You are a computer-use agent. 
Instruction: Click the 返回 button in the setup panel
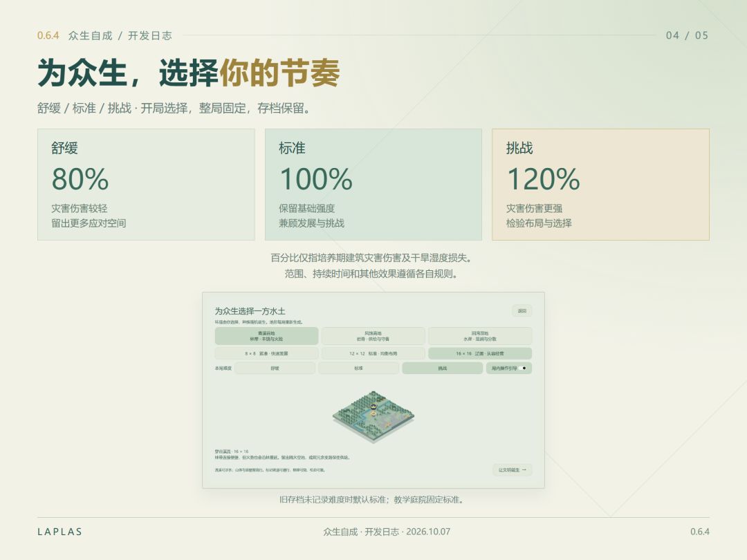[522, 311]
